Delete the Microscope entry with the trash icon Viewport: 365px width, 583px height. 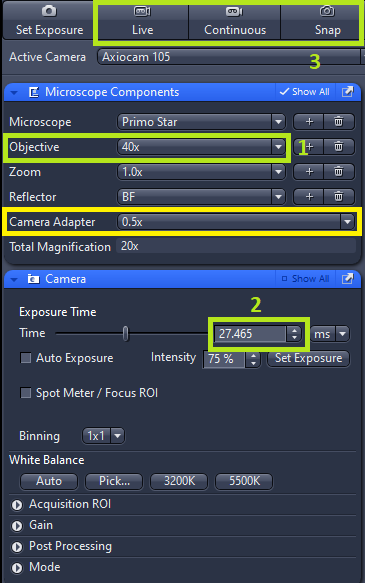339,122
